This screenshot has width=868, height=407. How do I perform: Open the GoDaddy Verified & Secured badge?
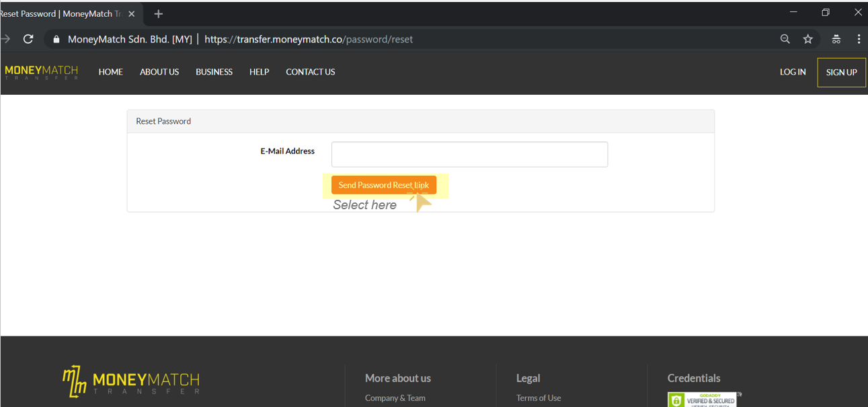point(703,400)
